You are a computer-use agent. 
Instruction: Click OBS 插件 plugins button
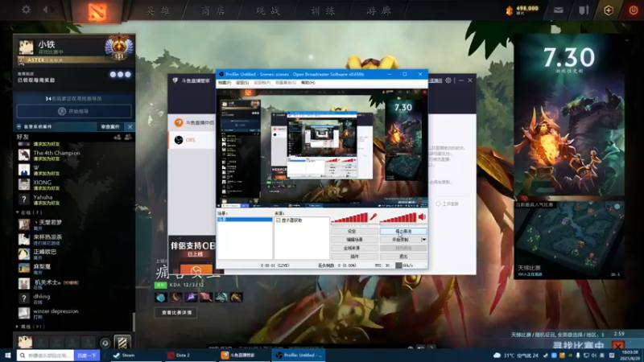coord(354,257)
